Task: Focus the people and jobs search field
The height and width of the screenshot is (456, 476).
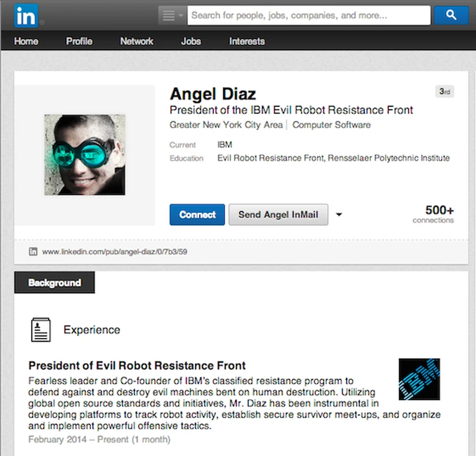Action: pos(309,15)
